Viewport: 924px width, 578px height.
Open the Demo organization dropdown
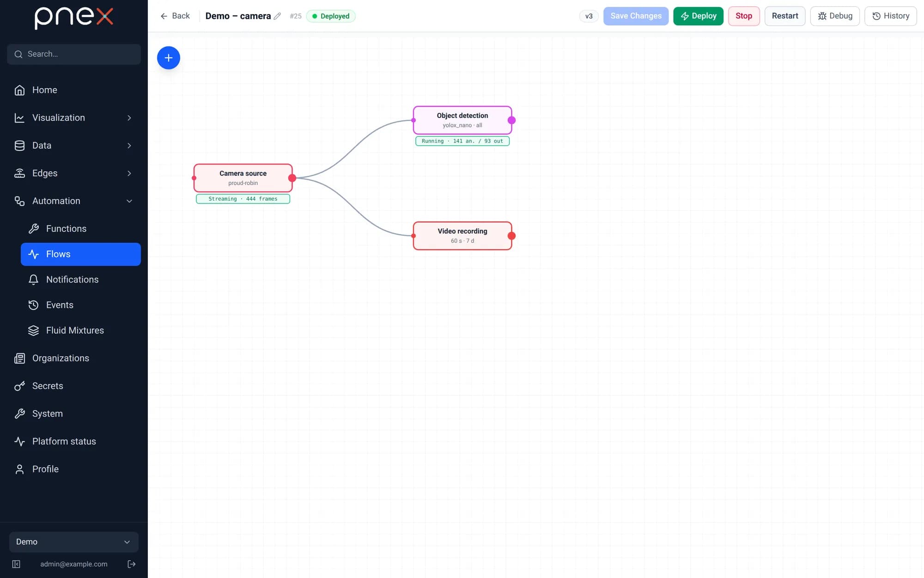[74, 542]
